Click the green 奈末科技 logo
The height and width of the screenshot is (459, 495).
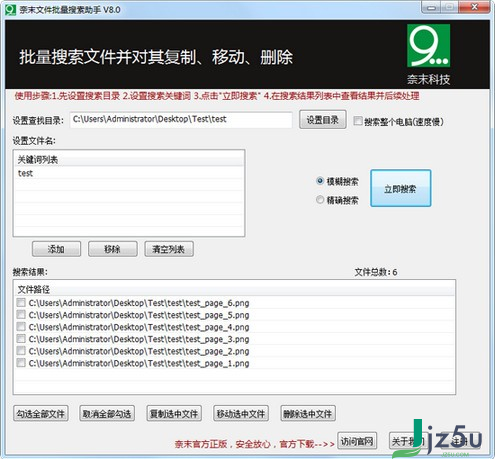pyautogui.click(x=428, y=46)
